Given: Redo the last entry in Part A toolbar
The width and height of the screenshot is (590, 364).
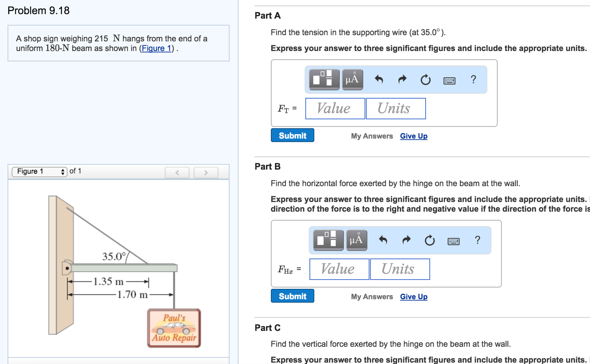Looking at the screenshot, I should pyautogui.click(x=402, y=80).
